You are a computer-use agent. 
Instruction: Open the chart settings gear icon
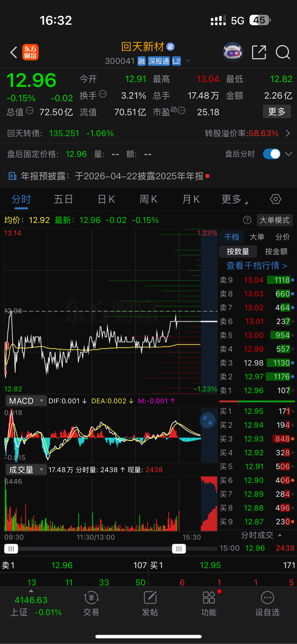(275, 199)
